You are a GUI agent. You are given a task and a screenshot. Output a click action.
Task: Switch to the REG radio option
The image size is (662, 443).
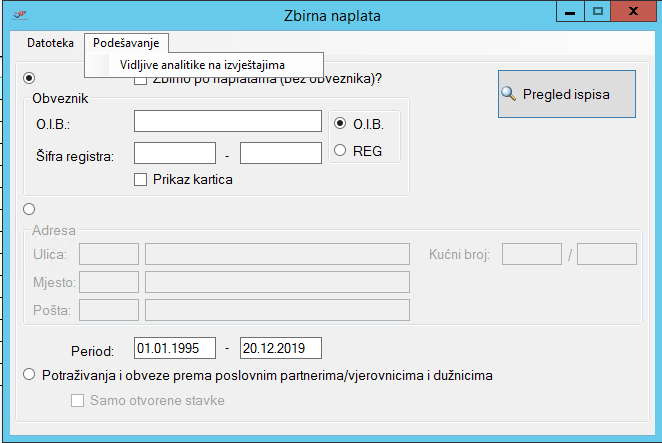click(340, 150)
